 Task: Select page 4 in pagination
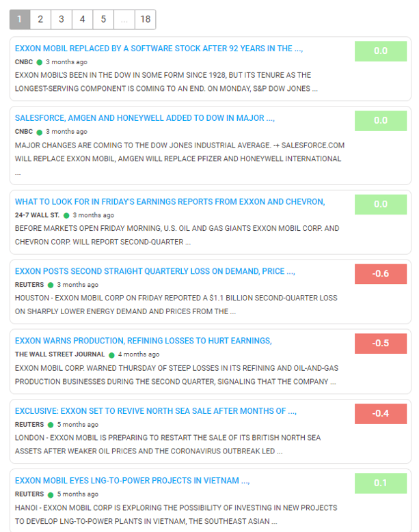[x=83, y=19]
